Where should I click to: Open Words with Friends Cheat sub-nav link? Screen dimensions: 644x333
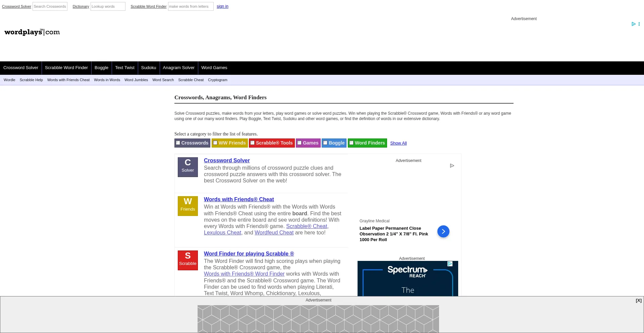pos(68,80)
